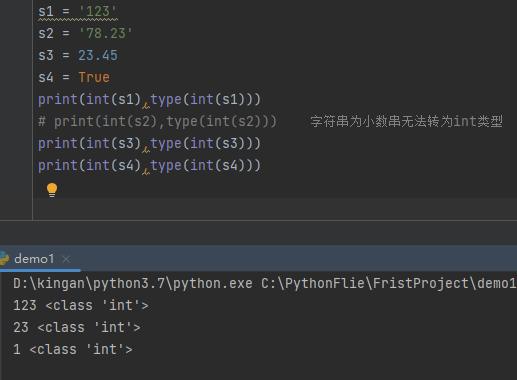Click the commented-out print(int(s2)) line
The width and height of the screenshot is (517, 380).
(157, 121)
